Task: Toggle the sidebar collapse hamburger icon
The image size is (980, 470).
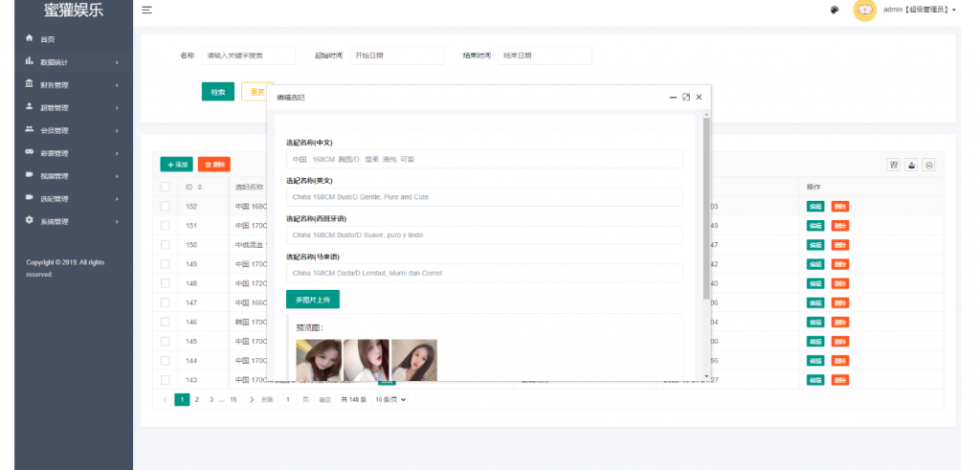Action: tap(146, 10)
